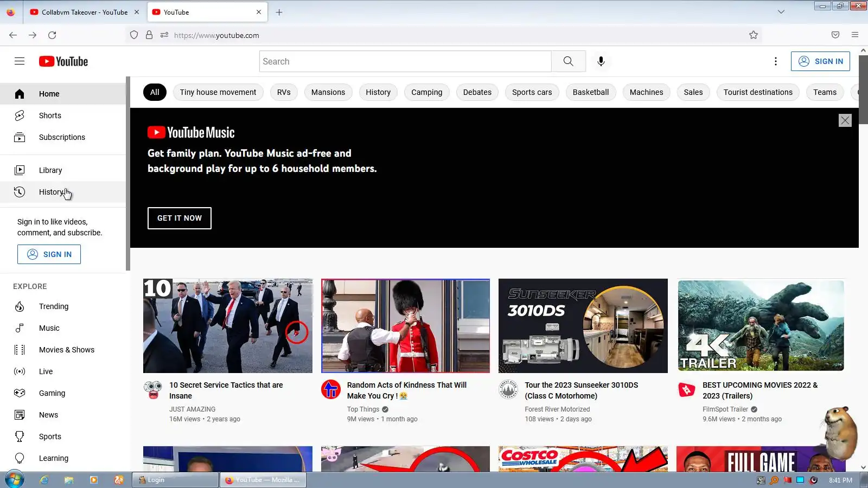Open the three-dot settings menu
The image size is (868, 488).
click(x=775, y=61)
